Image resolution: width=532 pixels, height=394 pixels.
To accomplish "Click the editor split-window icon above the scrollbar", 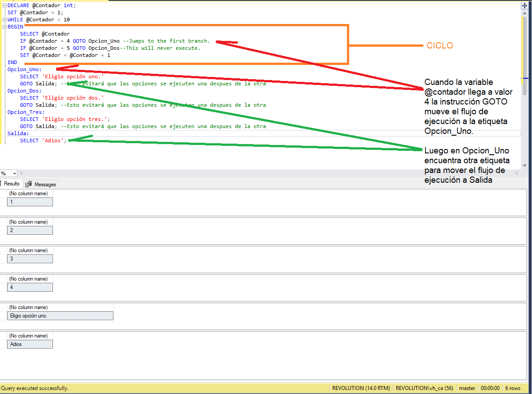I will coord(524,5).
